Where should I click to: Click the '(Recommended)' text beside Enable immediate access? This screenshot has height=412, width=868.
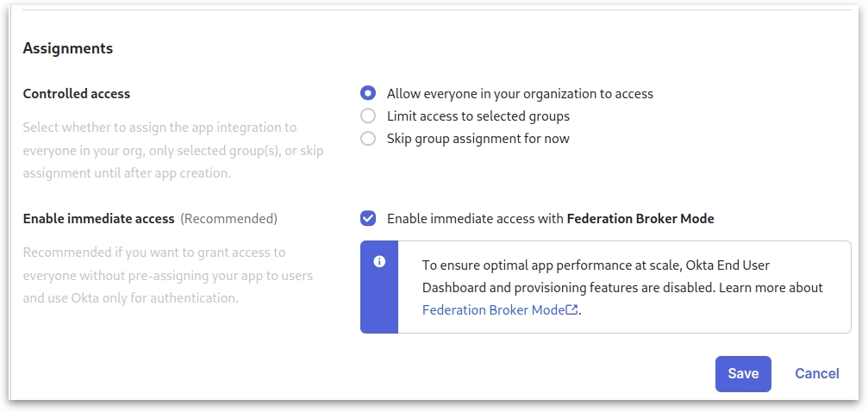tap(228, 219)
